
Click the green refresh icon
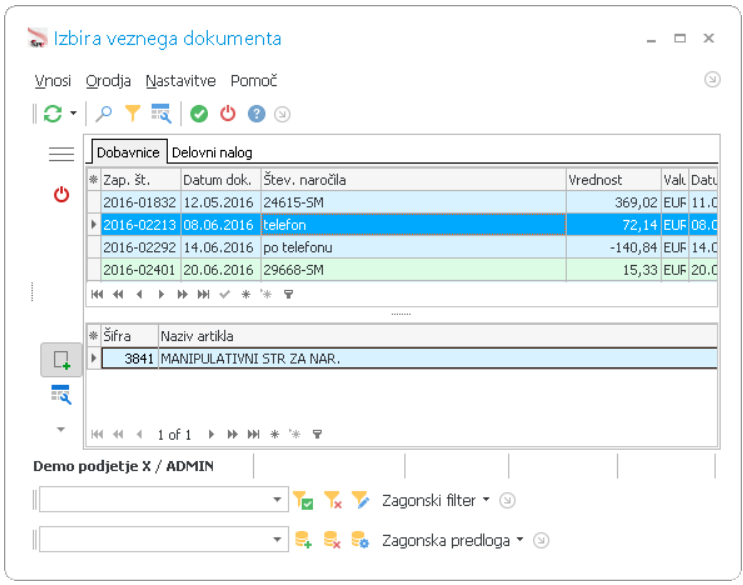pos(53,114)
